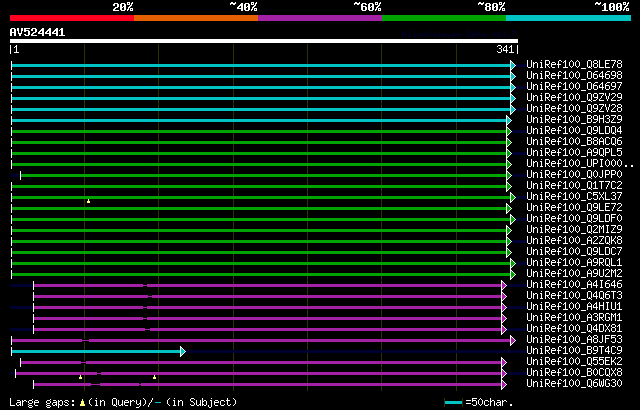Image resolution: width=640 pixels, height=410 pixels.
Task: Select the UniRef100_A9U2M2 label
Action: coord(574,274)
